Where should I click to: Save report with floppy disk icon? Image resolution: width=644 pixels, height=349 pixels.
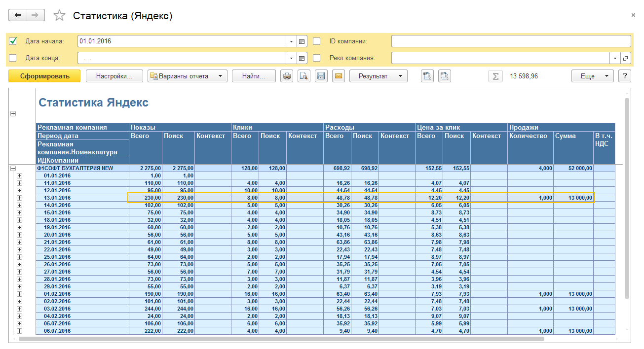(x=321, y=76)
